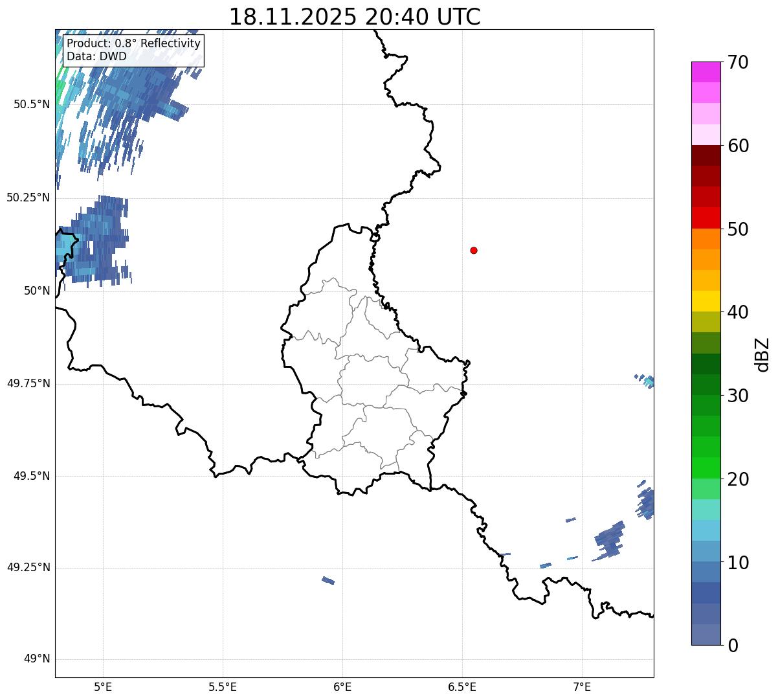Click the slate blue colorbar swatch just above 0 dBZ
The width and height of the screenshot is (778, 700).
(706, 635)
